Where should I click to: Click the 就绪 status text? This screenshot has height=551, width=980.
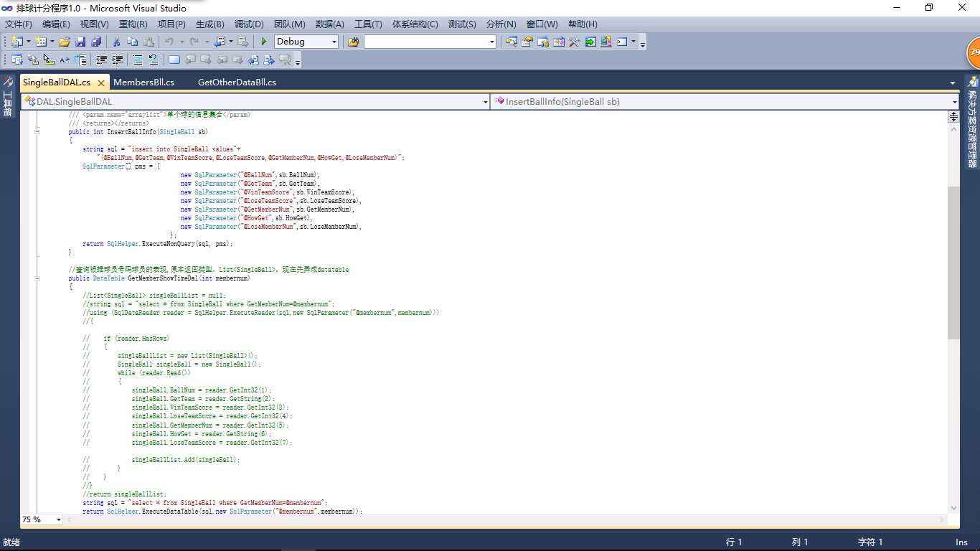pyautogui.click(x=11, y=542)
